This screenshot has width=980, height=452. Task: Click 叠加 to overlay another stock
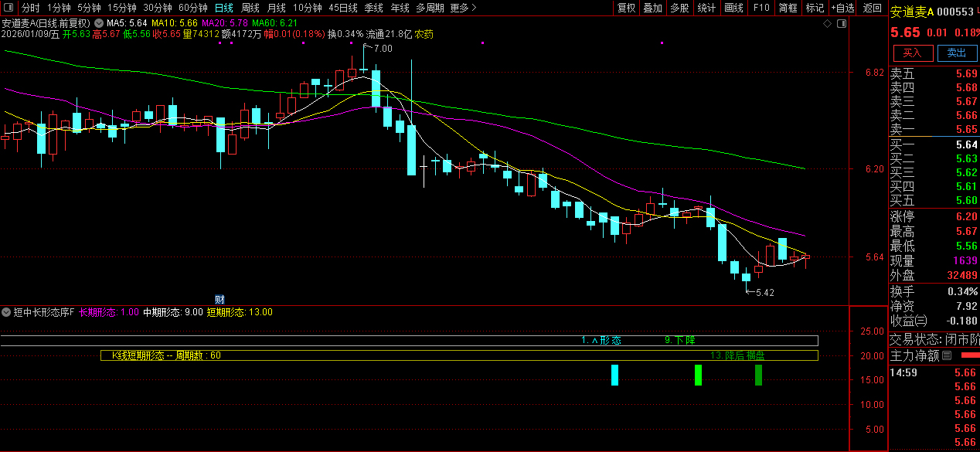653,8
